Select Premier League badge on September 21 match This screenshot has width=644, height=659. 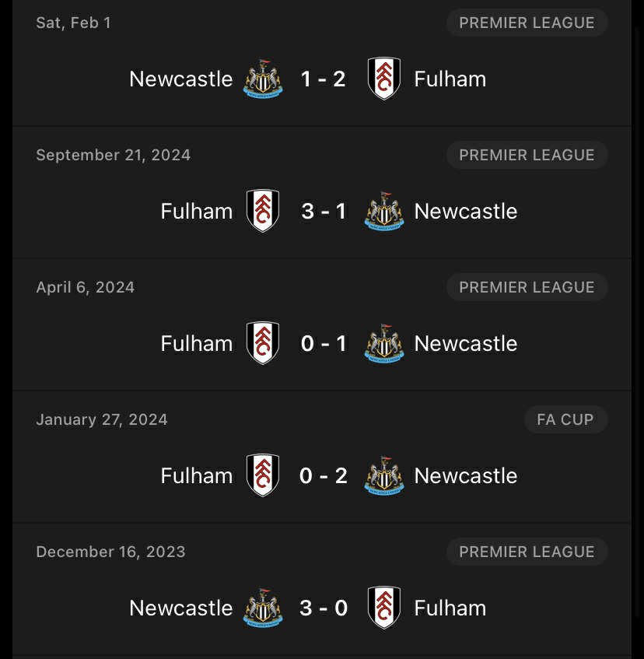coord(527,155)
